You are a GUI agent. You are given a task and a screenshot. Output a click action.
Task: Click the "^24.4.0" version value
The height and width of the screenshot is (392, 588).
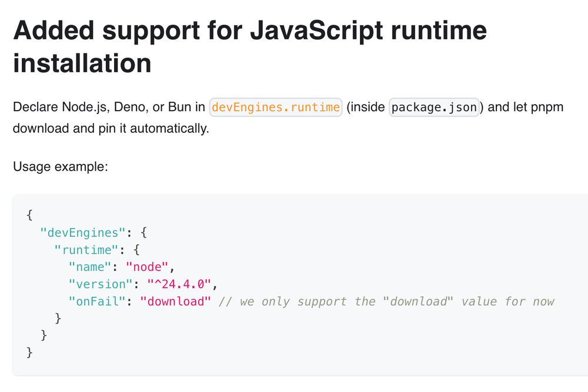point(179,284)
